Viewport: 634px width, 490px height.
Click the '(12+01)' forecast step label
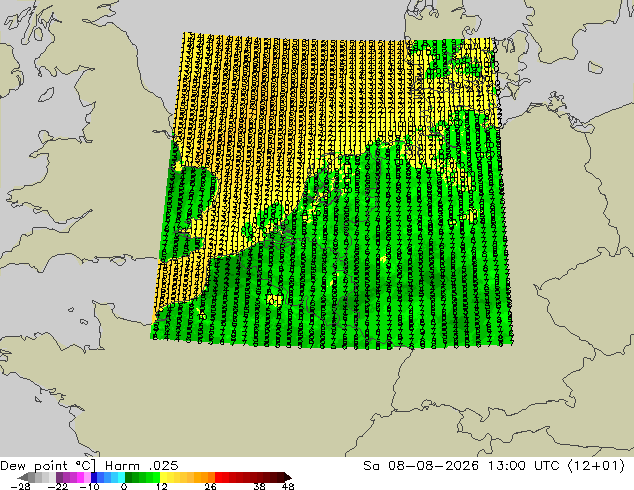[x=596, y=466]
